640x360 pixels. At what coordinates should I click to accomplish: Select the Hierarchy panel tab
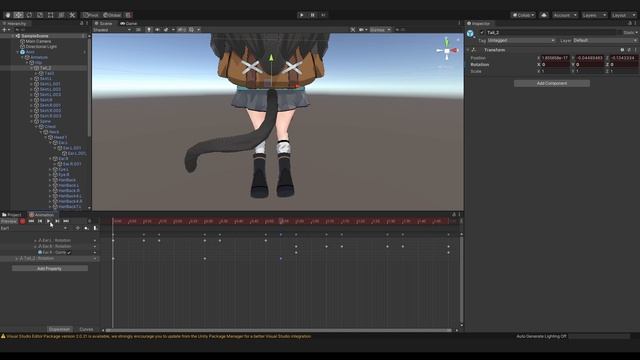click(x=15, y=24)
